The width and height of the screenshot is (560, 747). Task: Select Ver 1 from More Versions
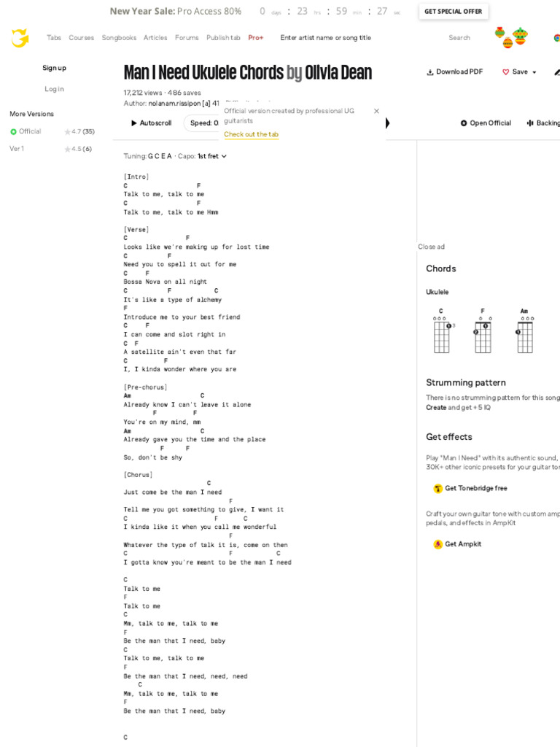click(x=17, y=149)
